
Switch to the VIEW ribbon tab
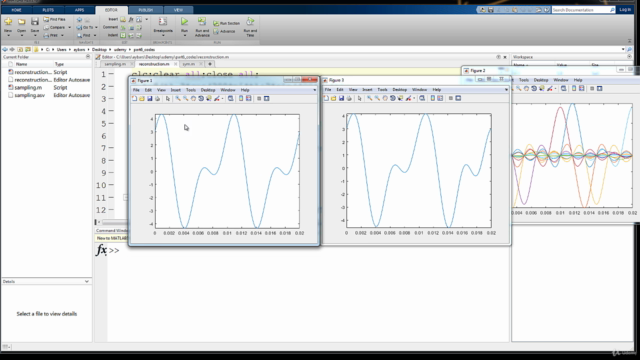click(178, 10)
